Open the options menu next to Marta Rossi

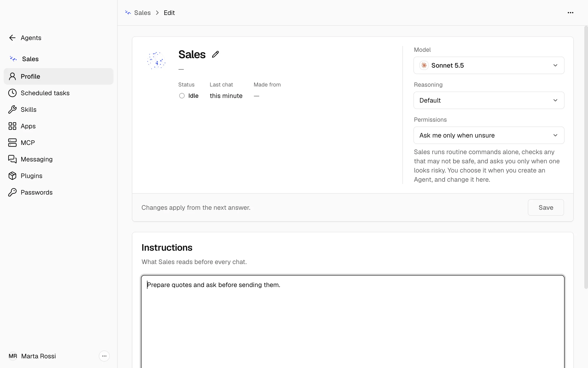[104, 356]
